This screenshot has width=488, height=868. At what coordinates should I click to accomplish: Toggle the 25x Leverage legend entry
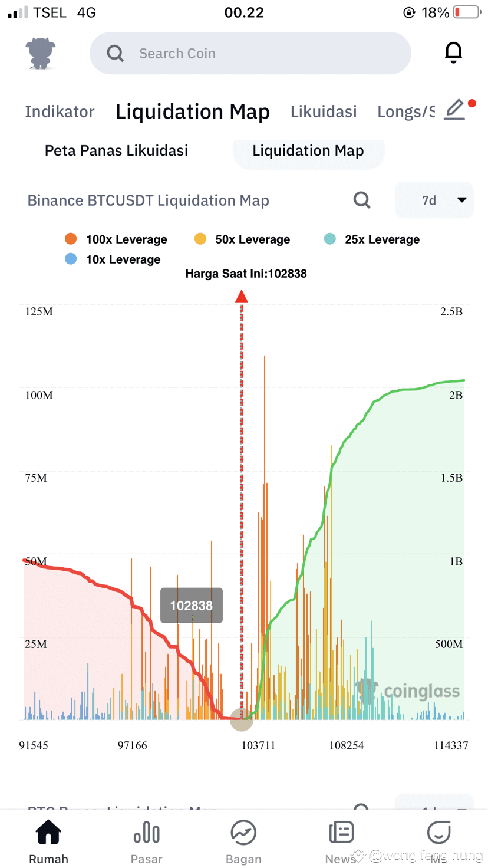(x=372, y=239)
